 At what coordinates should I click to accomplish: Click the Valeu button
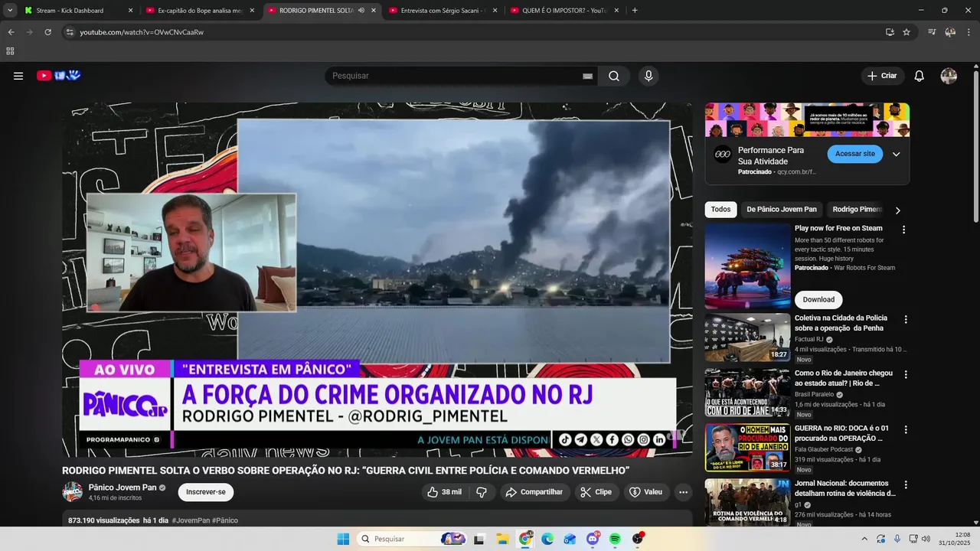pos(646,492)
